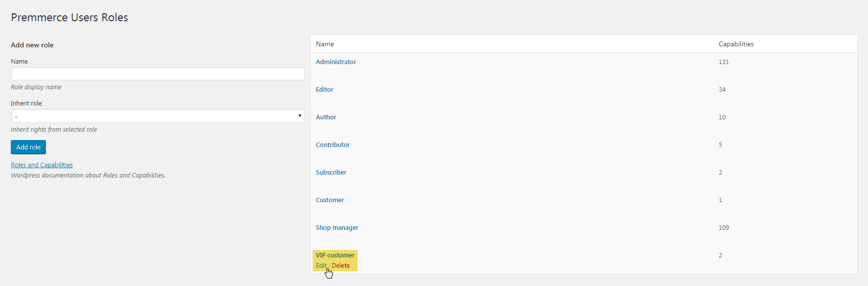Open the Customer role

pos(330,200)
